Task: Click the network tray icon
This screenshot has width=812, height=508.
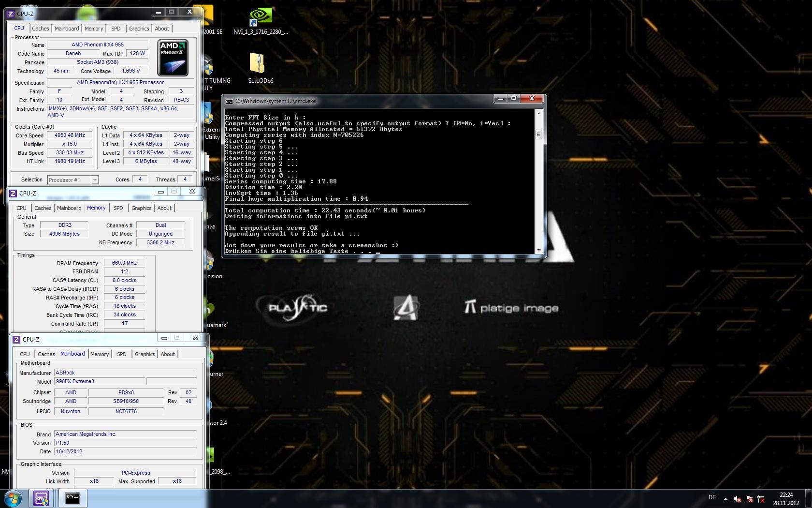Action: pos(761,499)
